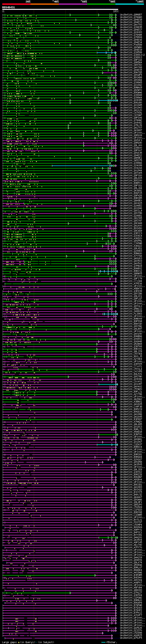146x644 pixels.
Task: Open the UniRef100_Q76KW3 hit label
Action: [131, 17]
